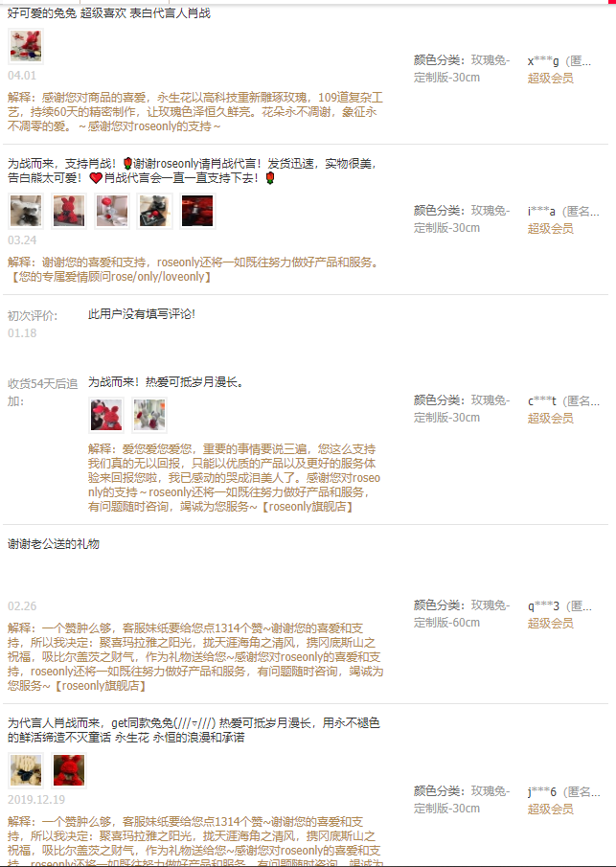Screen dimensions: 616x867
Task: Click the 超级会员 label under i***a
Action: [x=550, y=228]
